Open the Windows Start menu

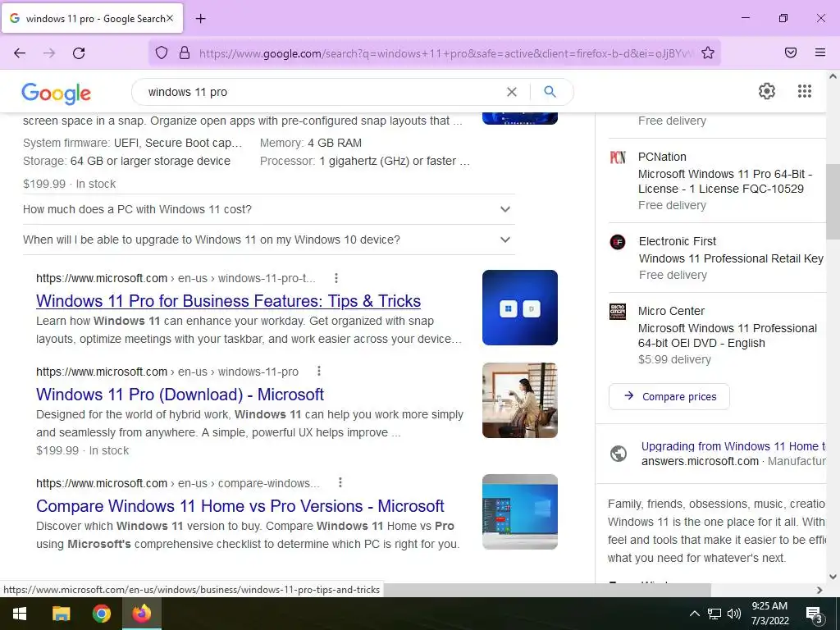tap(20, 614)
